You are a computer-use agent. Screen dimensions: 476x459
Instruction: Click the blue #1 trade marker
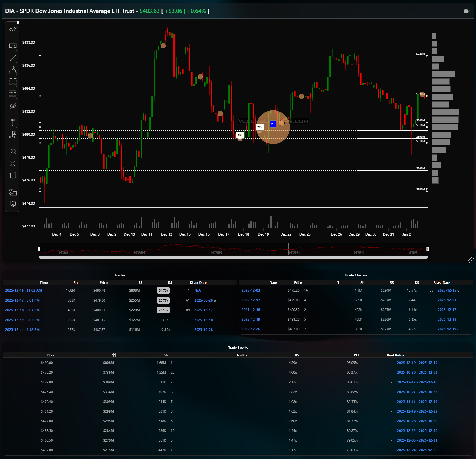click(x=273, y=124)
